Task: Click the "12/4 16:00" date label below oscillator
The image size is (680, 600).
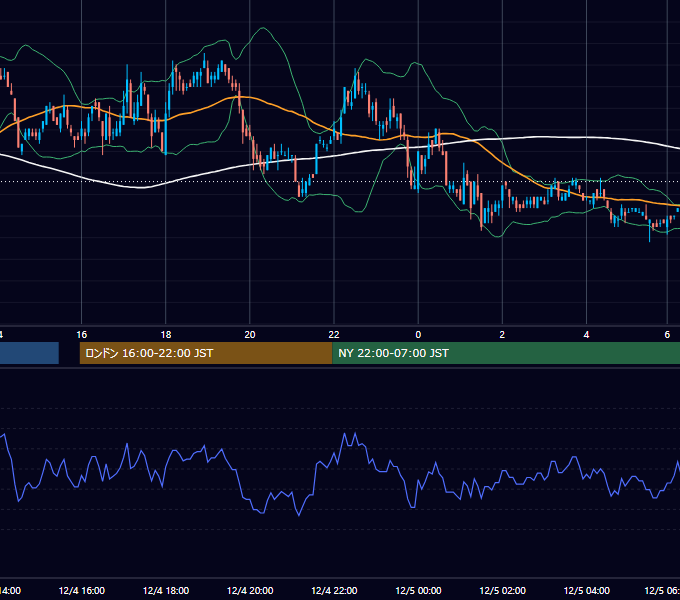Action: click(82, 590)
